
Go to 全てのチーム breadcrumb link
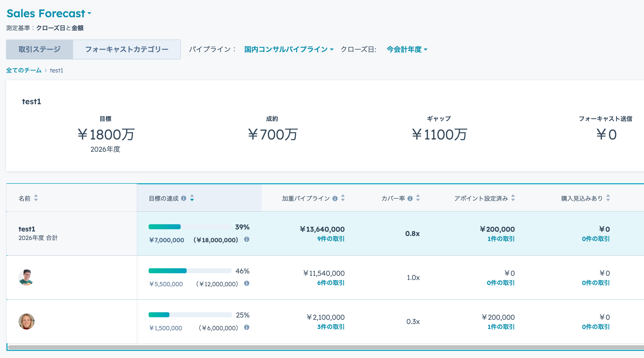tap(24, 70)
